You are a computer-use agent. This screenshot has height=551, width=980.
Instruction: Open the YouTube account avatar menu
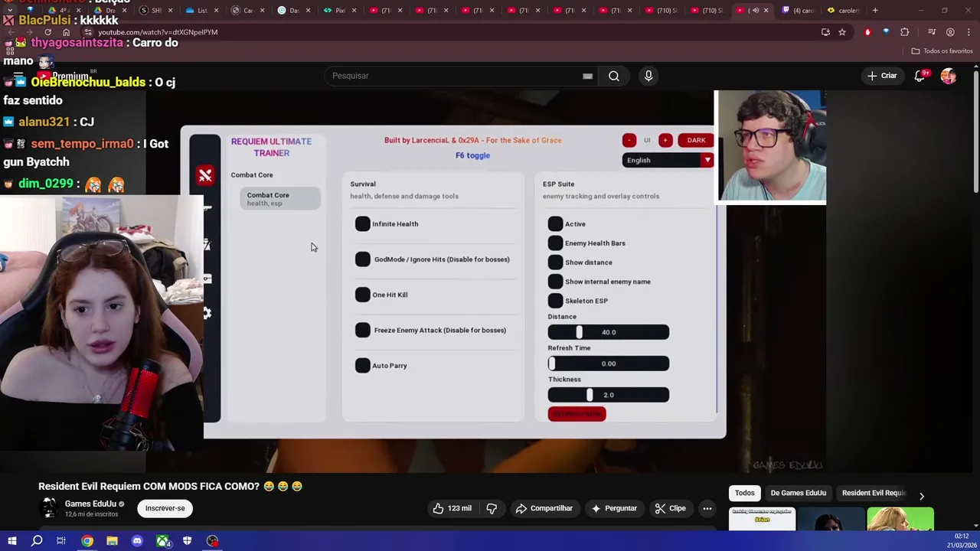tap(949, 76)
